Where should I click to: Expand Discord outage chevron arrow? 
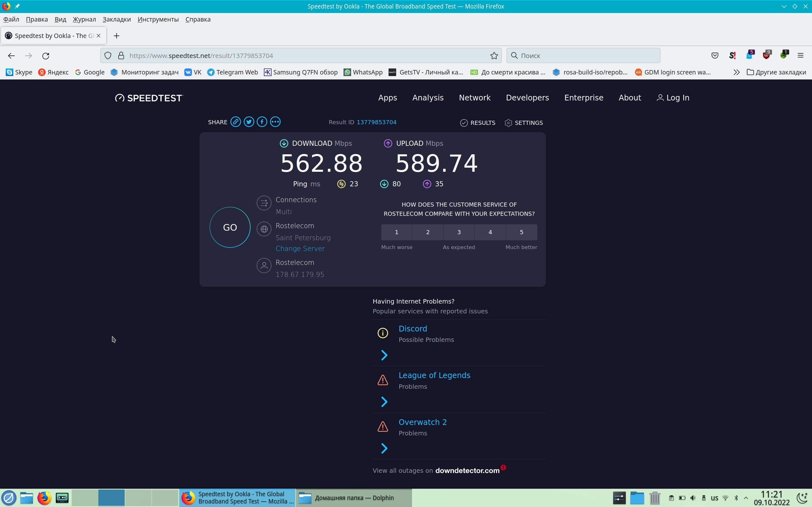(x=384, y=355)
